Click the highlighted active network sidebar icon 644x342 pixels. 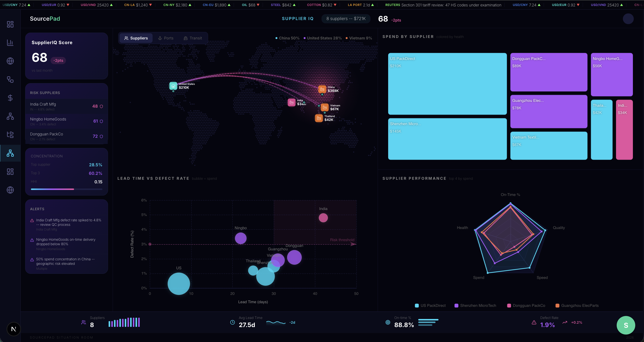[10, 153]
